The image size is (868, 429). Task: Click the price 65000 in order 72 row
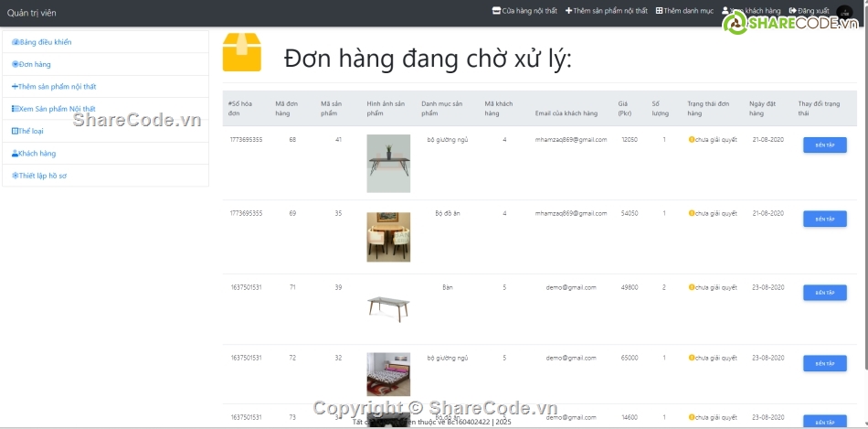(630, 358)
